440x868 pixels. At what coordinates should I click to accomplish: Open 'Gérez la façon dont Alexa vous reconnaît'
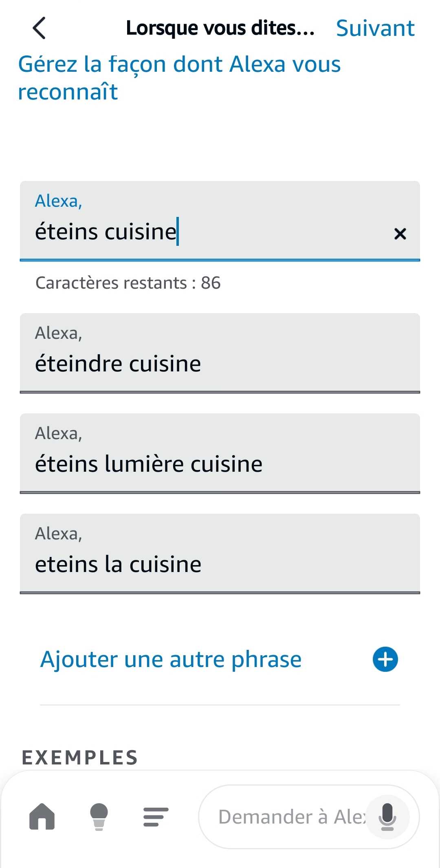179,77
